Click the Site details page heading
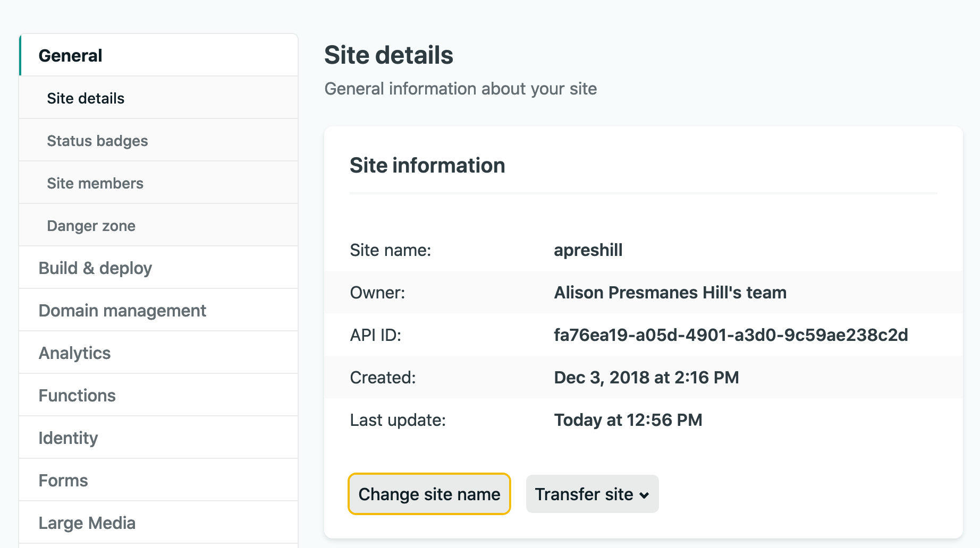Viewport: 980px width, 548px height. [x=388, y=55]
